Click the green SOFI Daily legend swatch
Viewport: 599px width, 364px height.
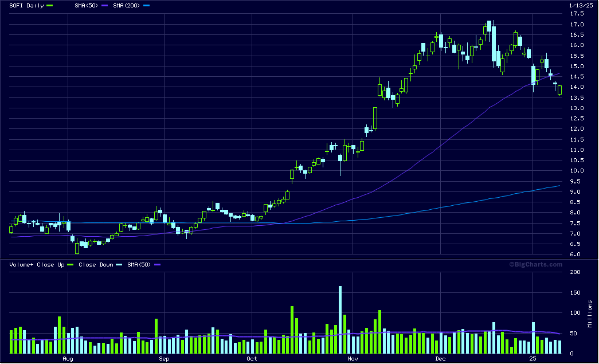pyautogui.click(x=50, y=6)
